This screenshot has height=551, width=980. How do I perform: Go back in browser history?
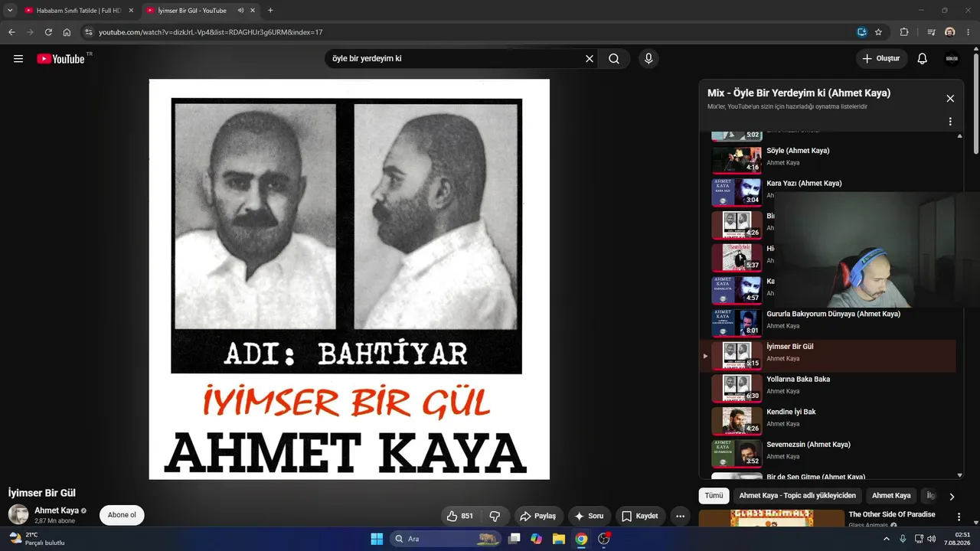pyautogui.click(x=11, y=32)
